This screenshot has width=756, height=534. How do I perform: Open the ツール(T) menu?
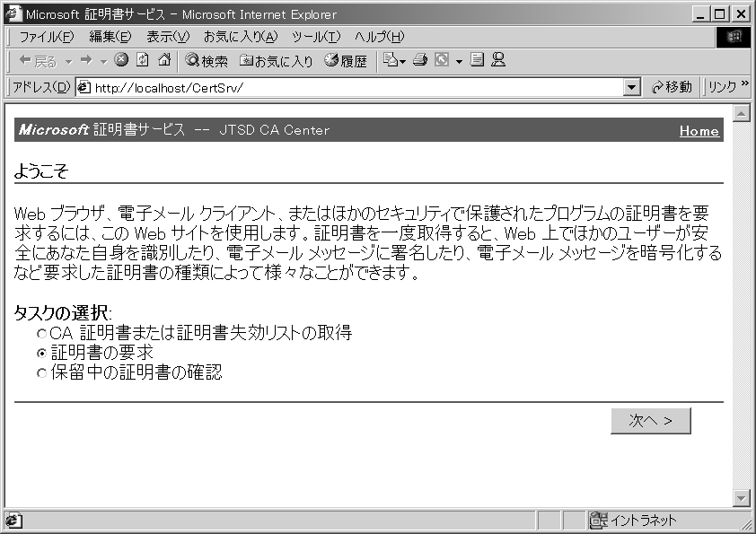[316, 37]
